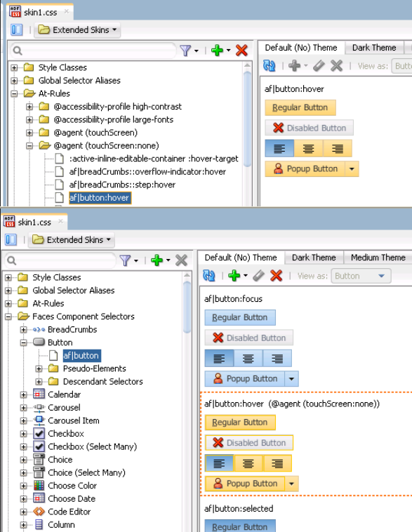Click align center under af|button:focus
Viewport: 412px width, 532px height.
point(248,358)
